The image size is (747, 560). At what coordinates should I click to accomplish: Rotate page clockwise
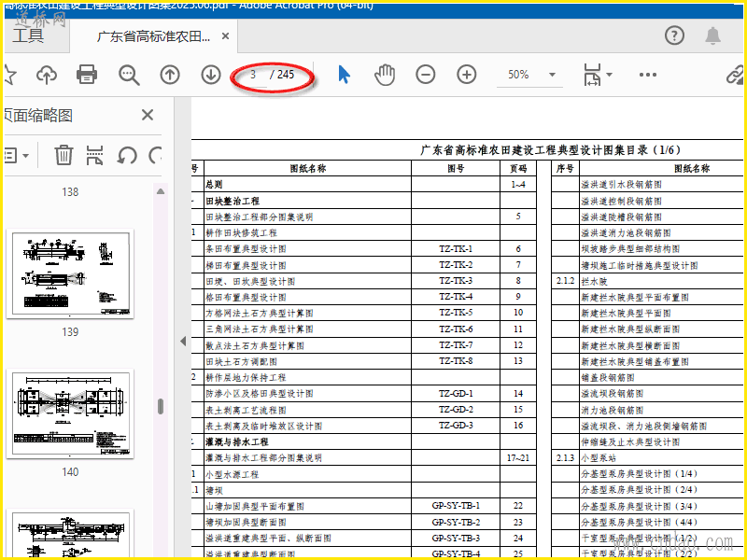coord(155,155)
